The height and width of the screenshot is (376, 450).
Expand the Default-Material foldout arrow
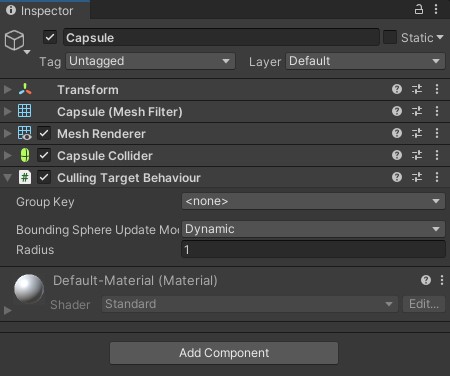point(7,310)
